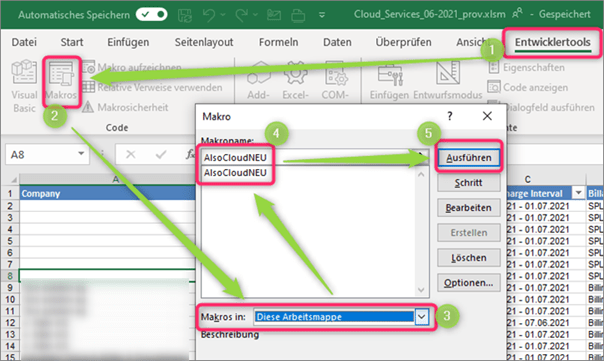Click the quick print icon in title bar
The width and height of the screenshot is (604, 361).
(x=298, y=15)
